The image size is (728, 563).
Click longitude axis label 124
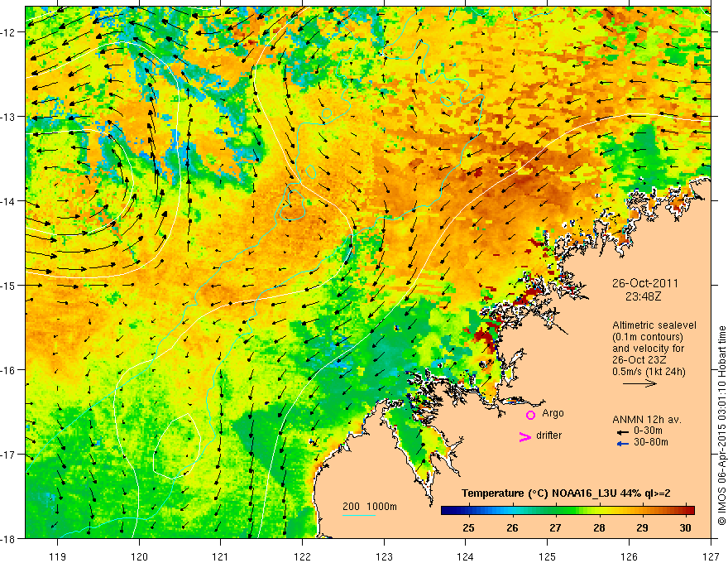[466, 556]
